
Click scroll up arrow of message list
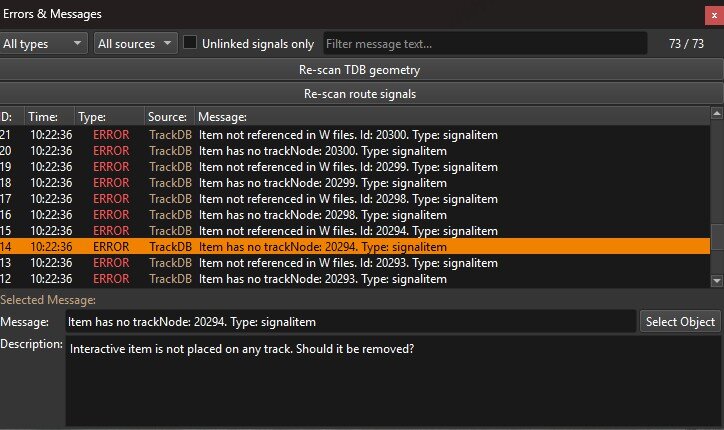(717, 113)
